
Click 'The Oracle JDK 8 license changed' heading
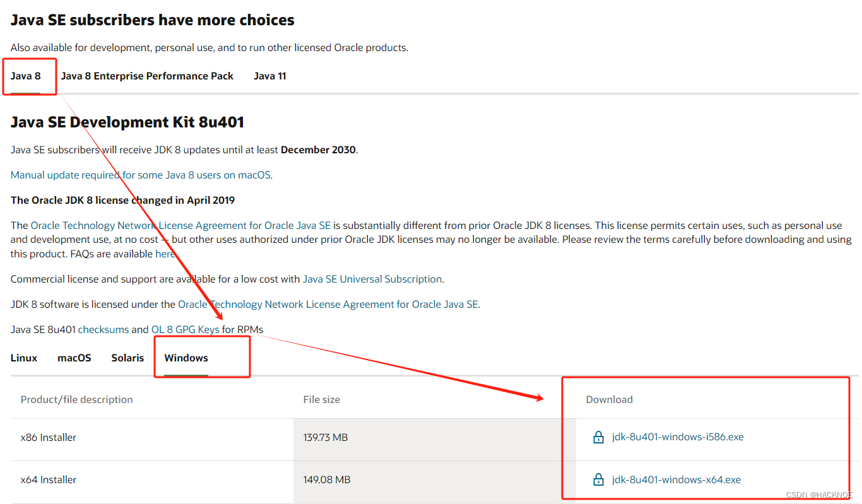click(123, 200)
